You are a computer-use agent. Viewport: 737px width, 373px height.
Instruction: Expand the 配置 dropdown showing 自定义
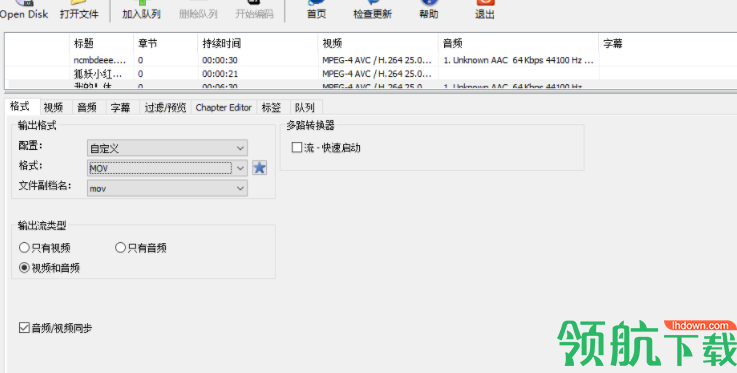pyautogui.click(x=167, y=148)
